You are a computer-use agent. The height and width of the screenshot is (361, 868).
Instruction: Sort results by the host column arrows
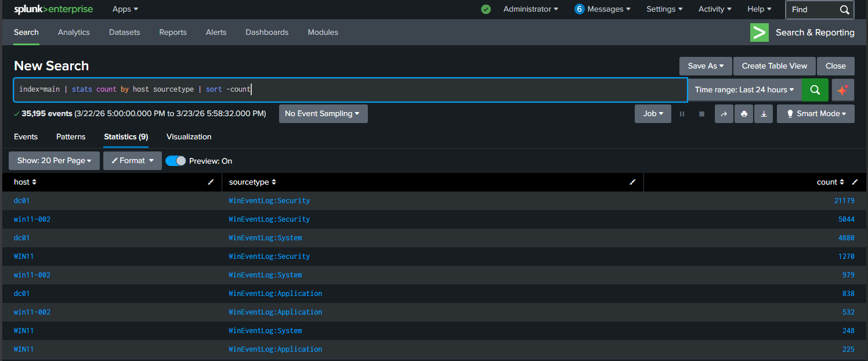(33, 182)
